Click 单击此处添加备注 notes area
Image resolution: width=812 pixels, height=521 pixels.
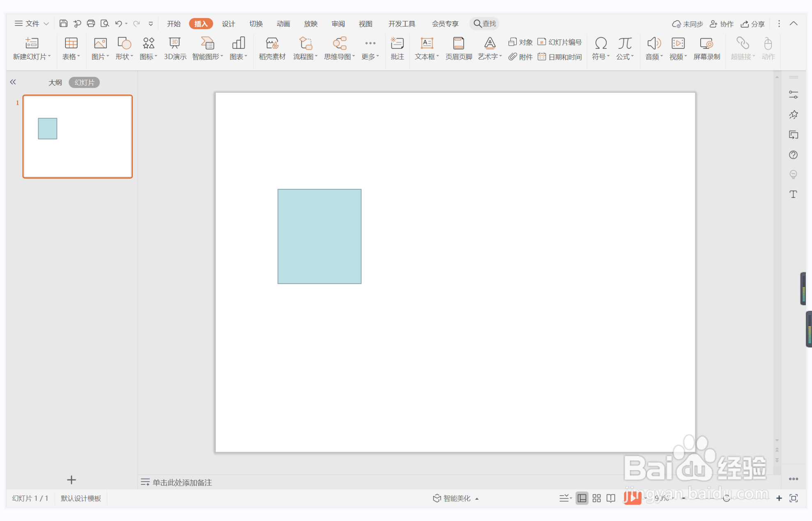click(182, 482)
